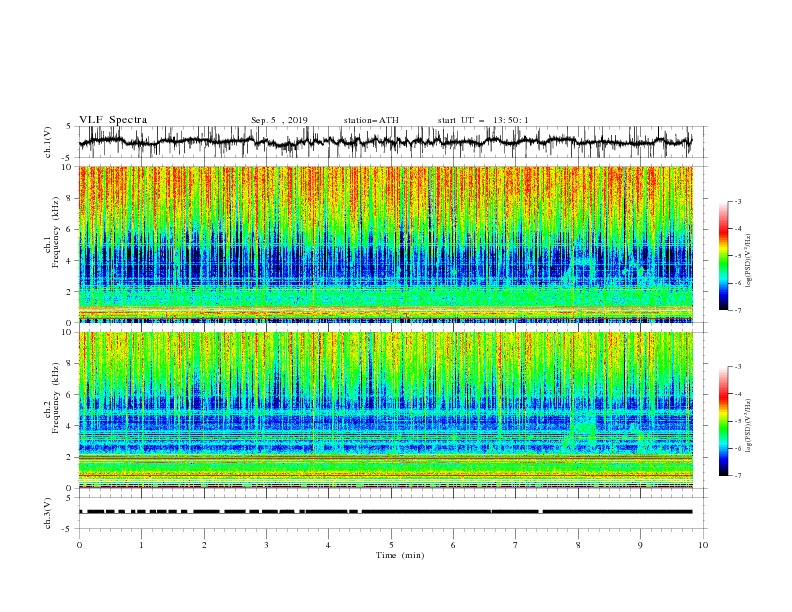Click the black ch.3 signal bar
The width and height of the screenshot is (792, 612).
click(385, 512)
